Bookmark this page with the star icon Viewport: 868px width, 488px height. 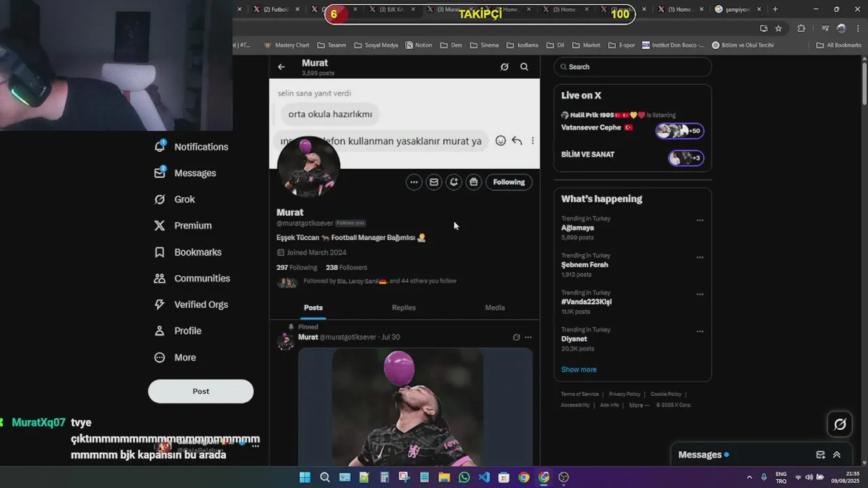778,28
